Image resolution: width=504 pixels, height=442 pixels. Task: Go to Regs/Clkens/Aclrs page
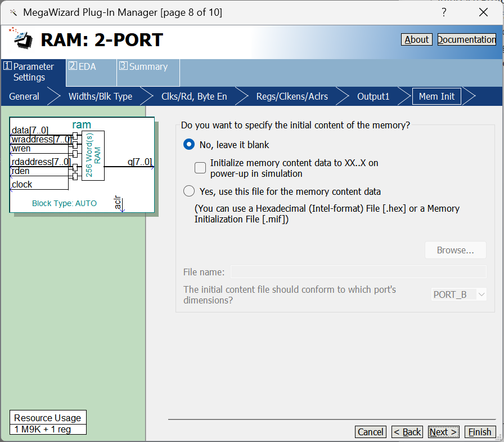pos(292,96)
